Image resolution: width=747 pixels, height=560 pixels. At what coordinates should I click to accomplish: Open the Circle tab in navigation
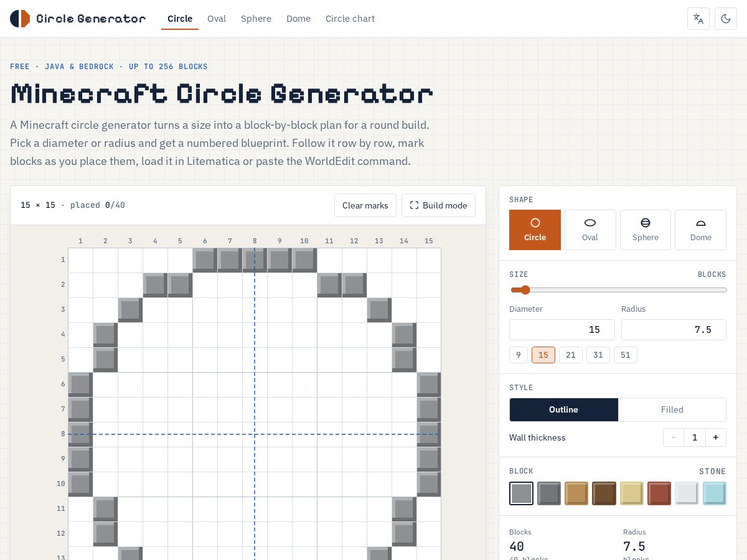pyautogui.click(x=180, y=19)
